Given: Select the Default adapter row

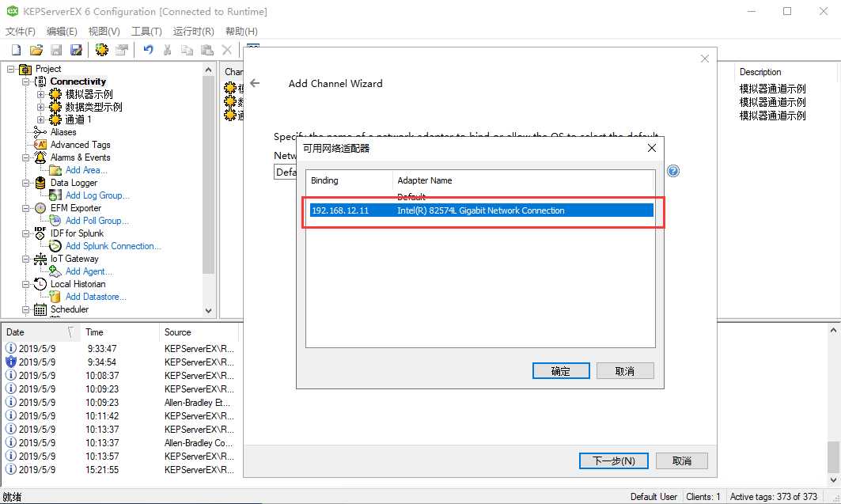Looking at the screenshot, I should click(x=481, y=197).
